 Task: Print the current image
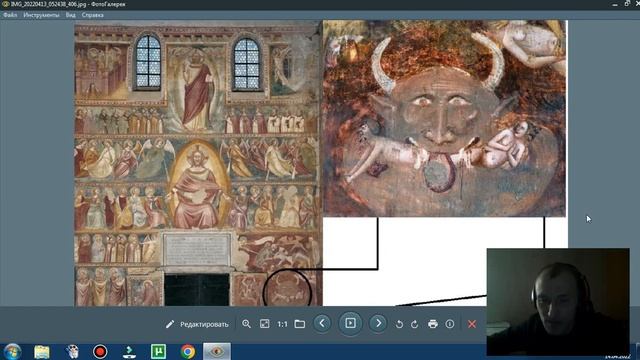pos(433,324)
